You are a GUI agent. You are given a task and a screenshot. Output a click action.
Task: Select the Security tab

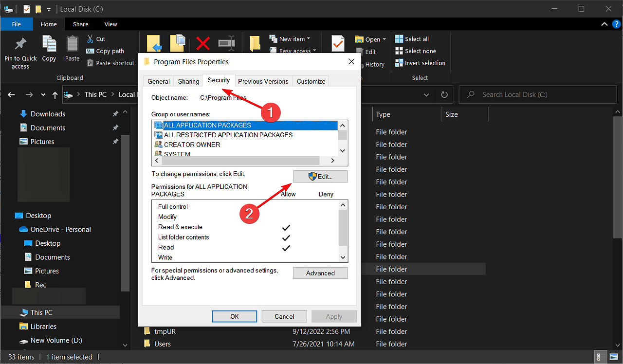point(219,80)
